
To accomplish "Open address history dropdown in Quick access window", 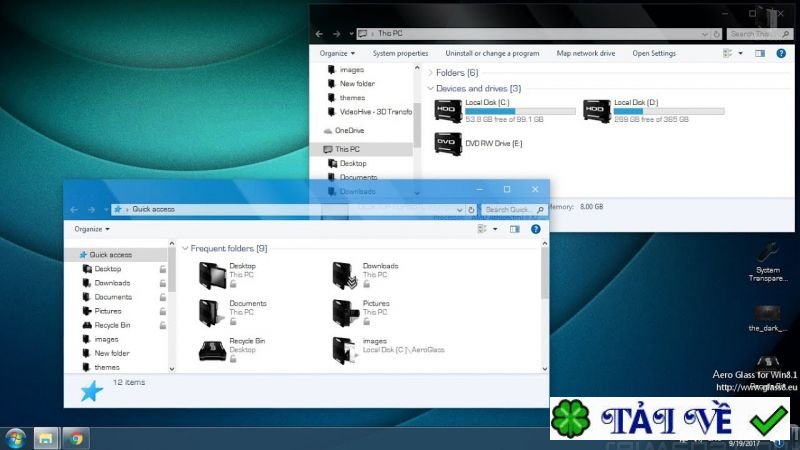I will (459, 210).
